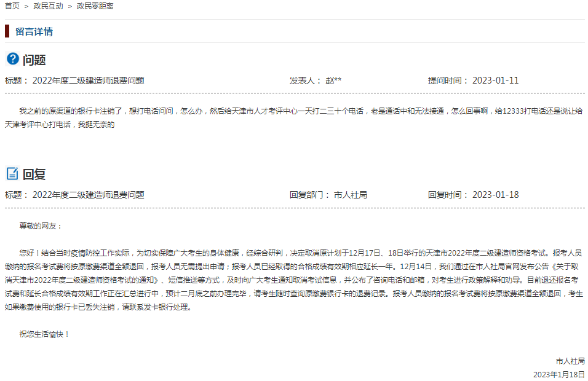588x381 pixels.
Task: Click the 回复时间 label
Action: point(448,195)
